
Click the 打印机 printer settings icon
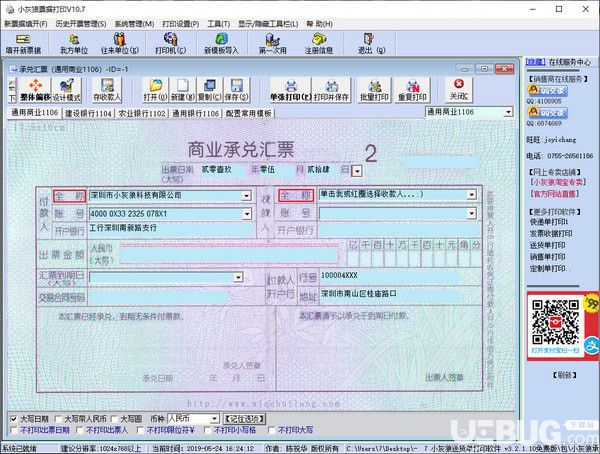(170, 43)
